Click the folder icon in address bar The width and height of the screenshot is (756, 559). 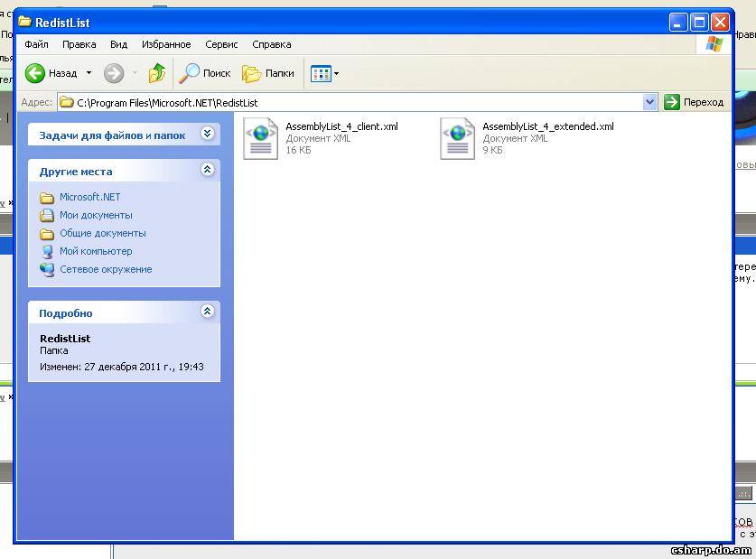point(67,103)
